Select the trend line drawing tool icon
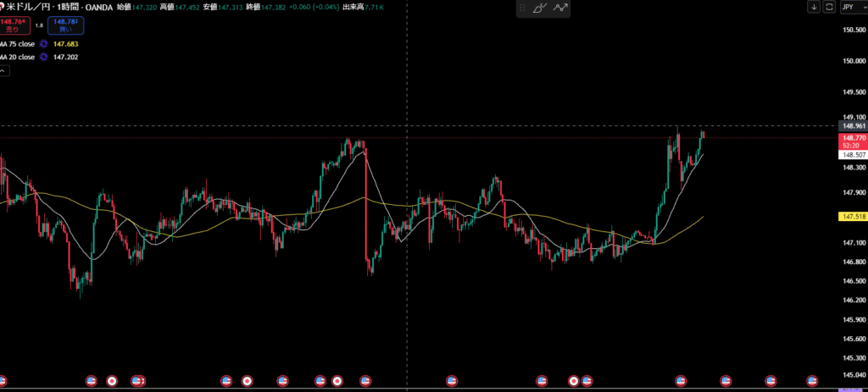868x392 pixels. pos(560,8)
